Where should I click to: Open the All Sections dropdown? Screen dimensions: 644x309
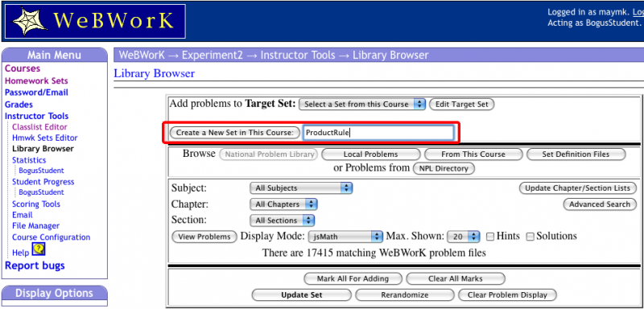[x=283, y=220]
